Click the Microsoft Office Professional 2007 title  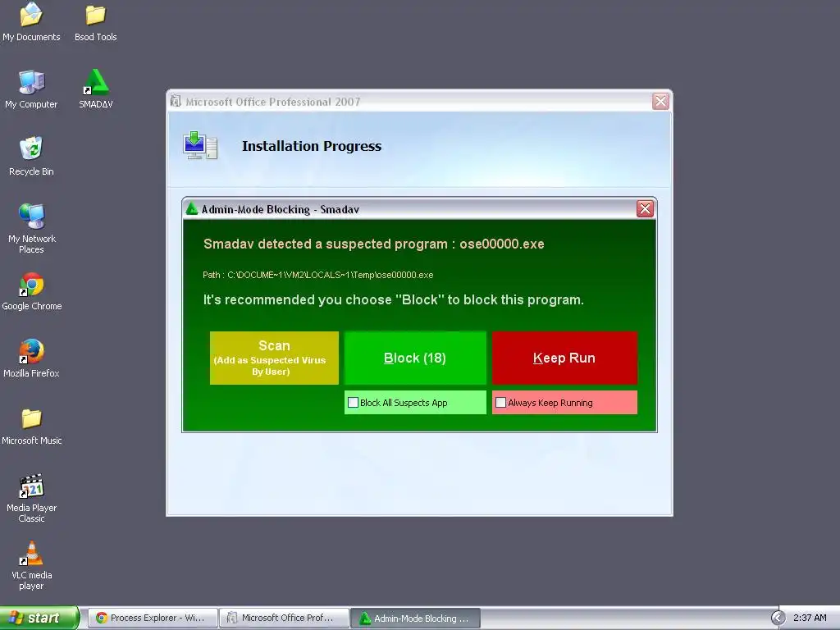[x=272, y=102]
